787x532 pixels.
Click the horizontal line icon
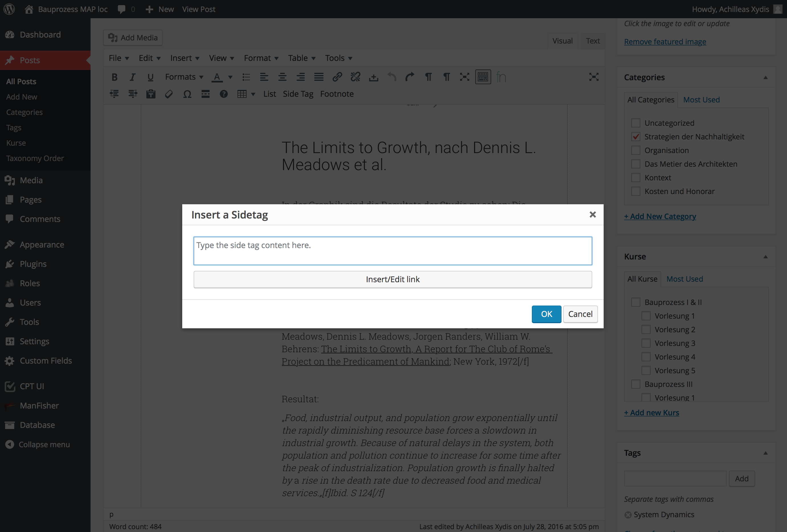[205, 94]
